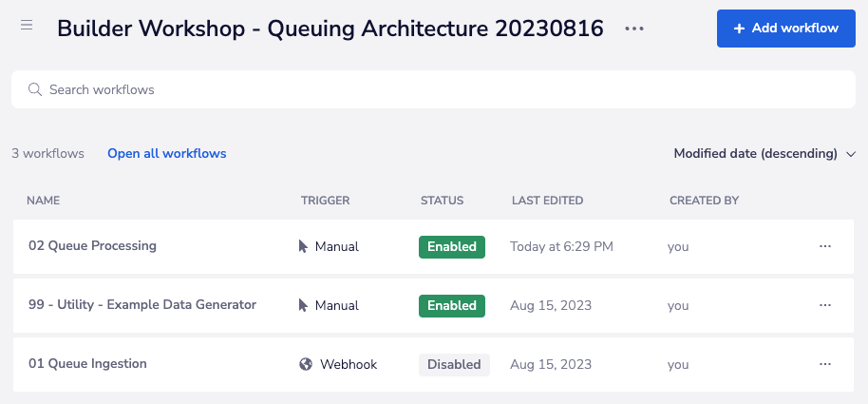Toggle the Enabled status of 02 Queue Processing

point(452,246)
